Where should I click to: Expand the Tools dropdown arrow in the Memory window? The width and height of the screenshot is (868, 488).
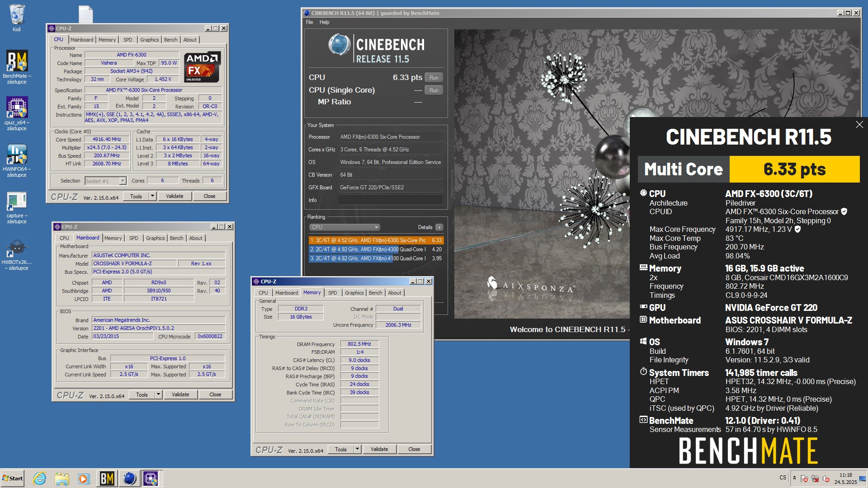pyautogui.click(x=357, y=449)
